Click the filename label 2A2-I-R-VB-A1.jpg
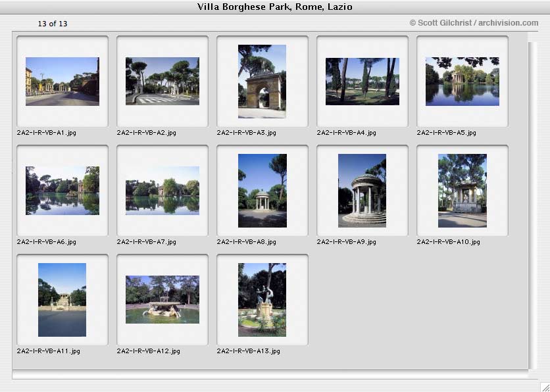Screen dimensions: 550x392 (46, 133)
